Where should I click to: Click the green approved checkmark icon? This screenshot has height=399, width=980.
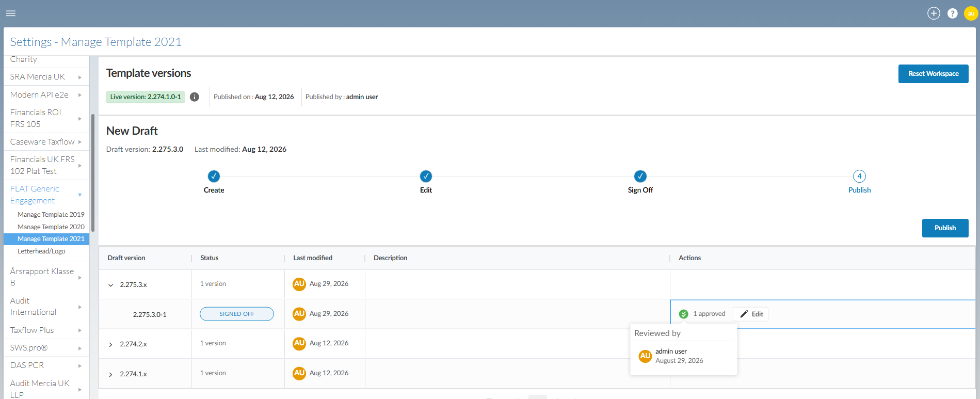[683, 314]
